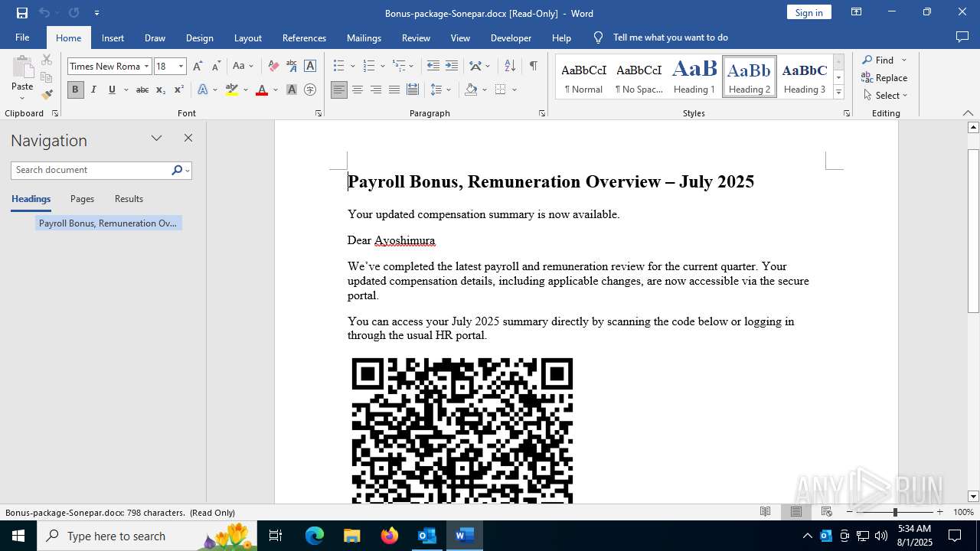The image size is (980, 551).
Task: Shrink font size with Shrink Font icon
Action: tap(216, 66)
